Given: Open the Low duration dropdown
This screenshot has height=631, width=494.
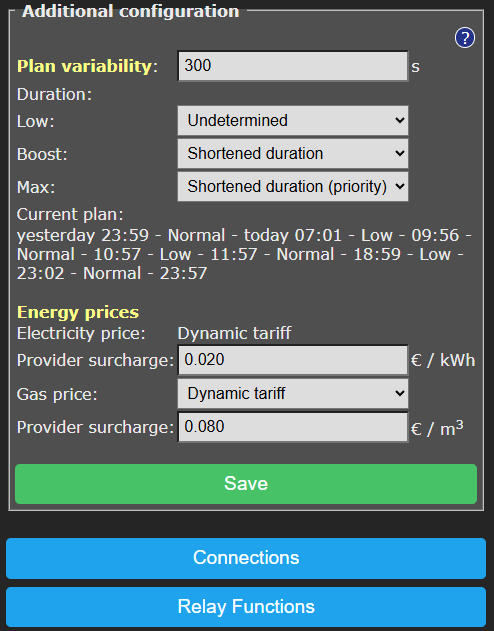Looking at the screenshot, I should (293, 121).
